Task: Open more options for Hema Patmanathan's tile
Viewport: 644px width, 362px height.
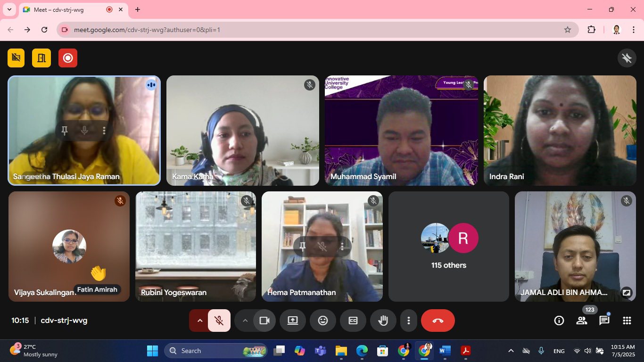Action: (x=342, y=246)
